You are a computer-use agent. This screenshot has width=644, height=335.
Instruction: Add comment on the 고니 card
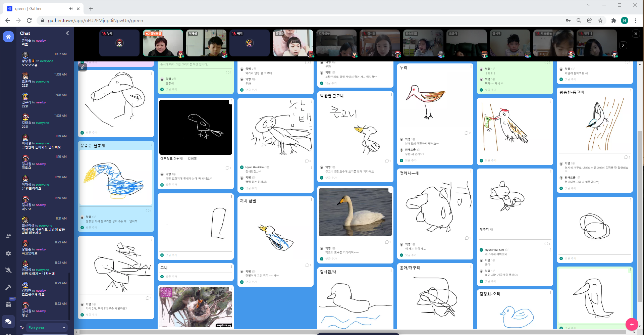pyautogui.click(x=171, y=277)
